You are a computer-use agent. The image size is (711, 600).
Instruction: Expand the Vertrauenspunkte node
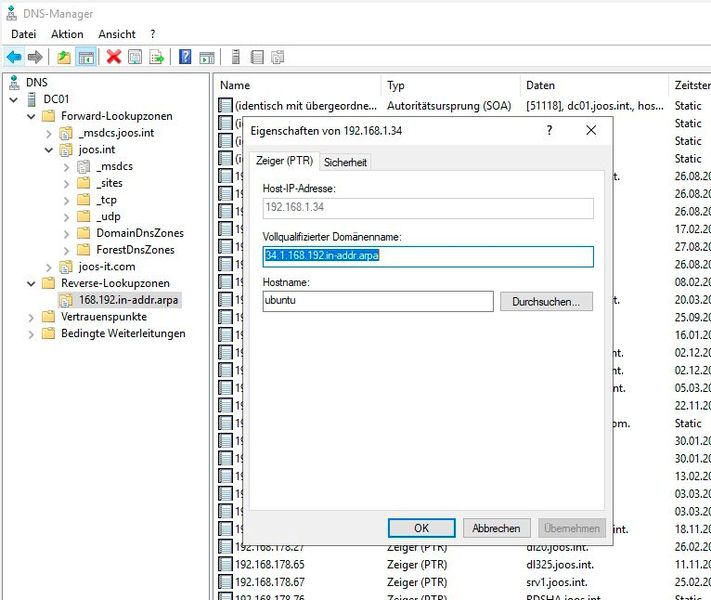click(31, 317)
